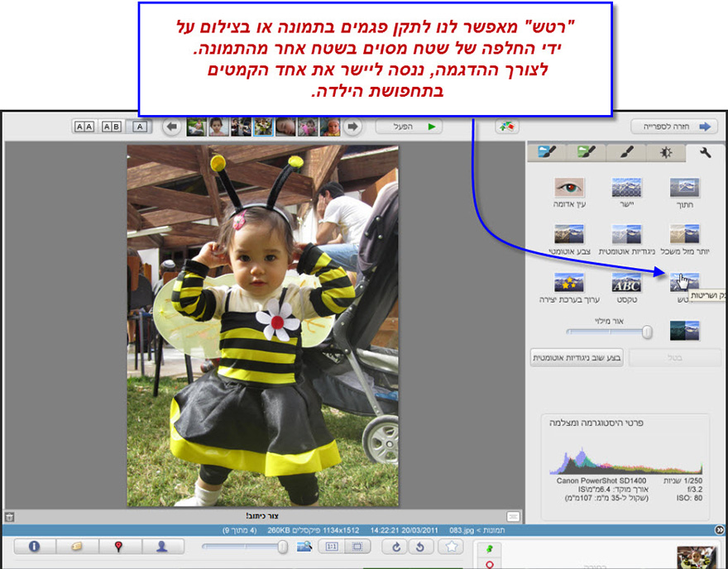728x569 pixels.
Task: Adjust the fill light (אור מילוי) slider
Action: pos(645,332)
